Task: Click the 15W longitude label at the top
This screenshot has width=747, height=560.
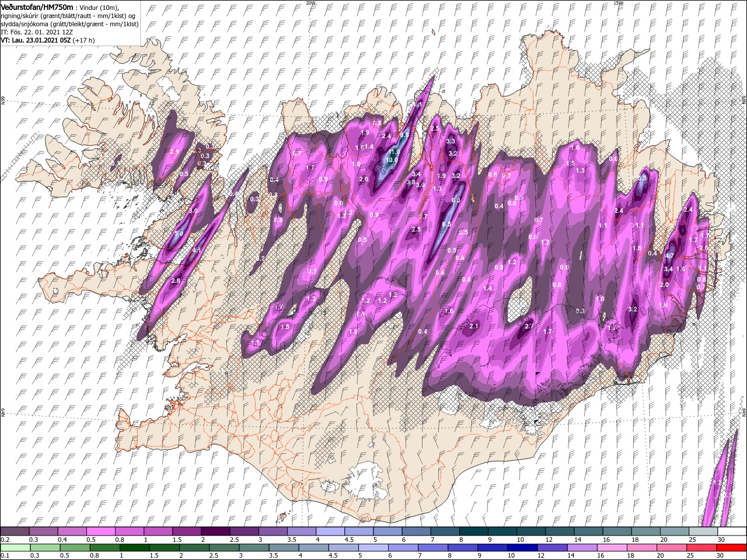Action: (619, 3)
